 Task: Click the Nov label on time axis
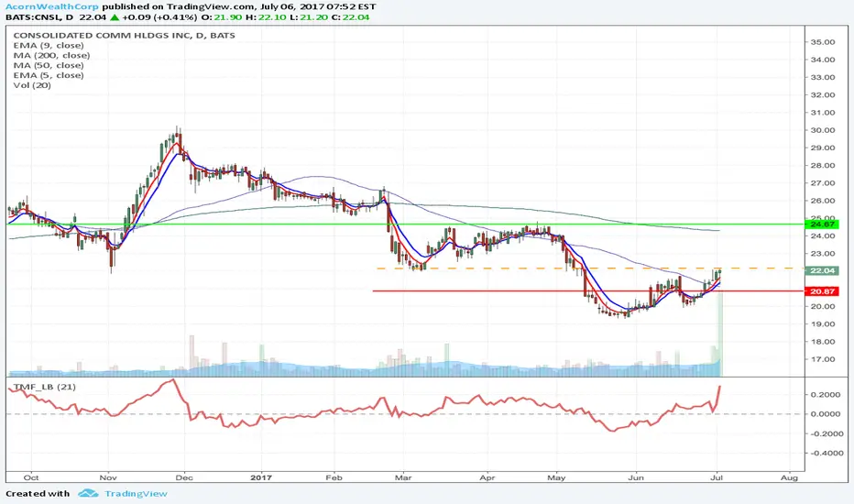coord(108,477)
